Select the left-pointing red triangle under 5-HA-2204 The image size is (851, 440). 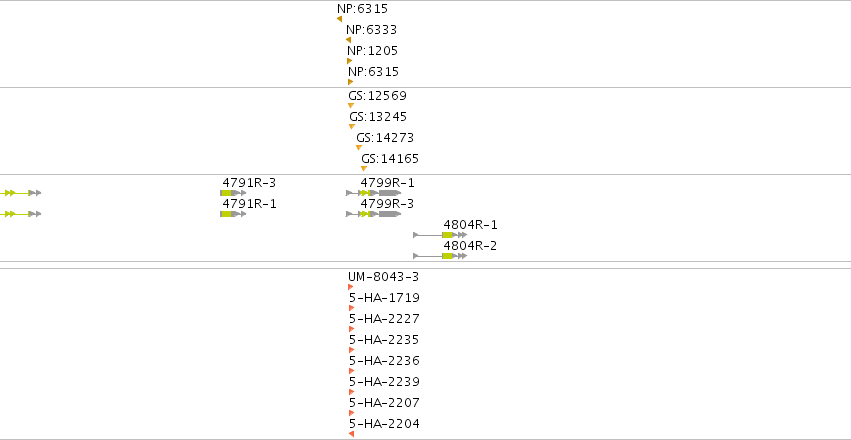(352, 434)
